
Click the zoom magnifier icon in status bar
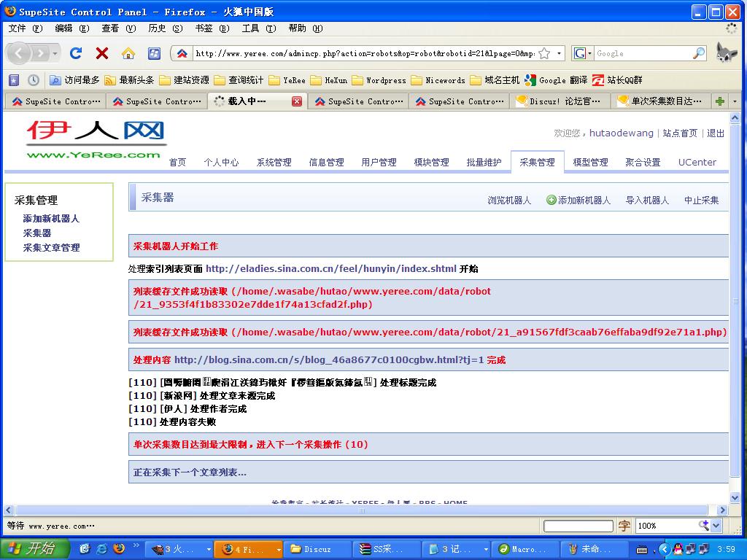click(x=703, y=525)
